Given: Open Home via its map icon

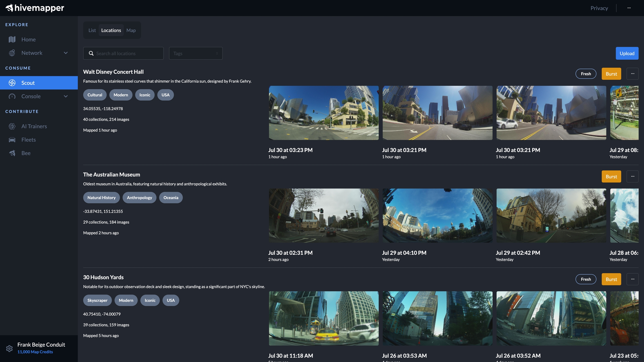Looking at the screenshot, I should (12, 39).
